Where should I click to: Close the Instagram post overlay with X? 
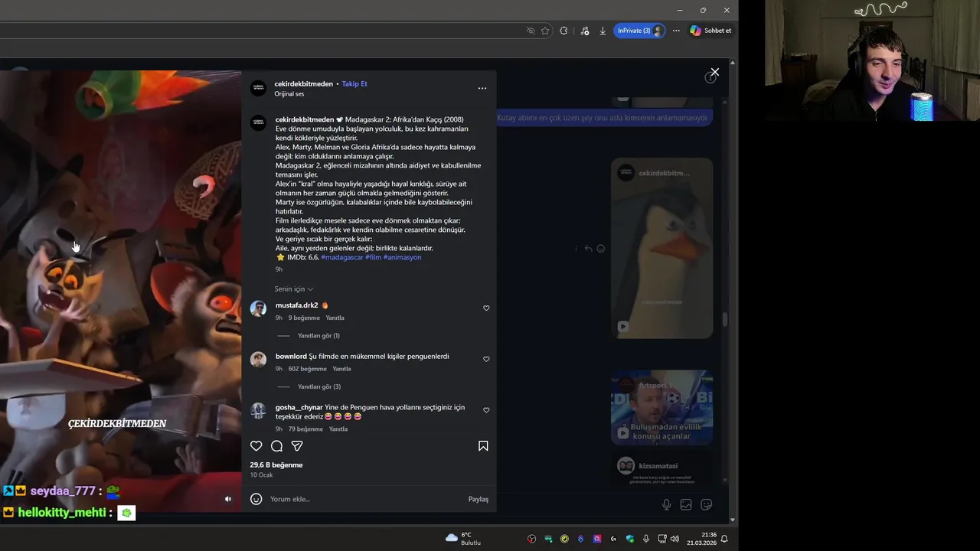(715, 72)
